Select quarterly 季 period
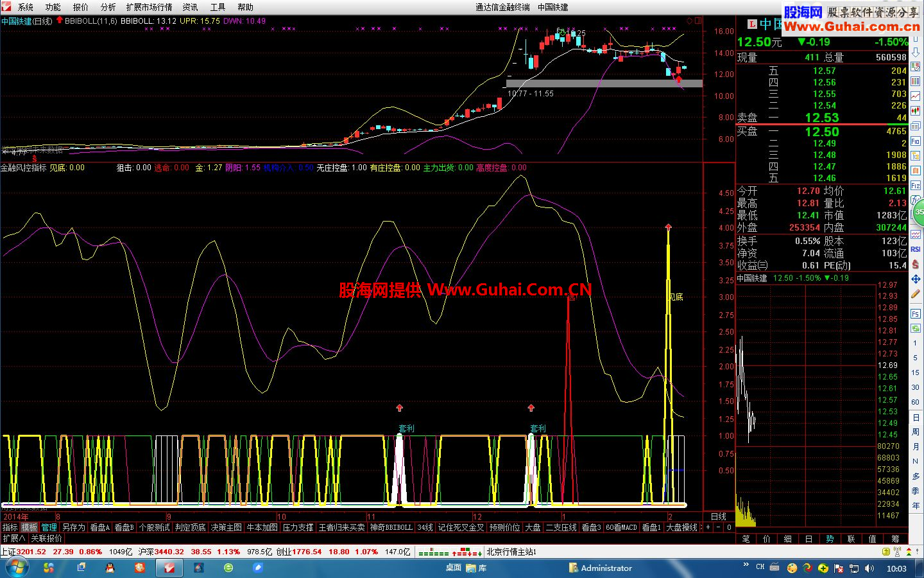Screen dimensions: 924x578 click(x=916, y=491)
